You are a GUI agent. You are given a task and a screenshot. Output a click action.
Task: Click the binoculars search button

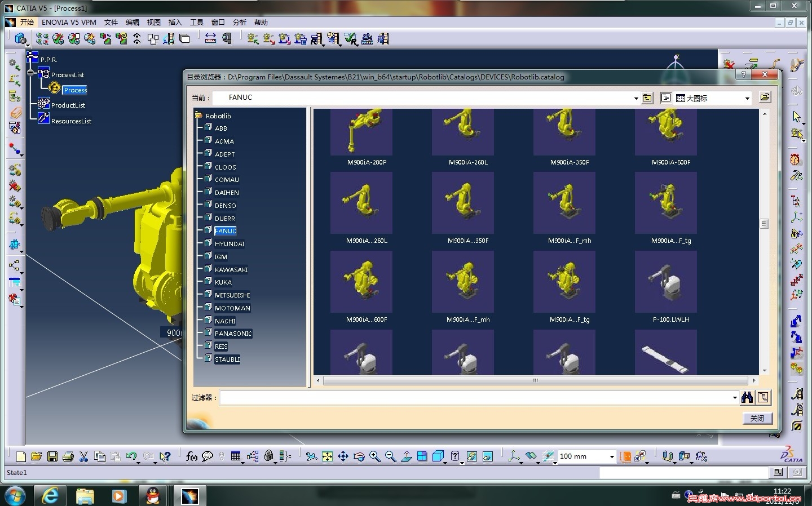(x=747, y=398)
